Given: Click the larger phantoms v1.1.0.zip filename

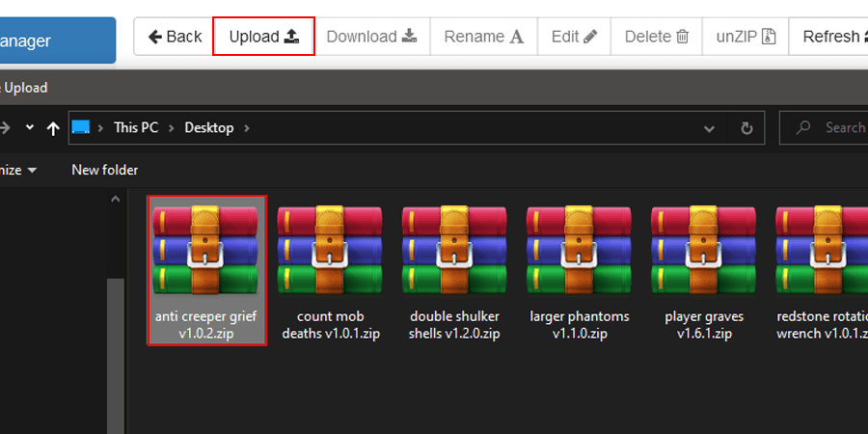Looking at the screenshot, I should pos(580,326).
